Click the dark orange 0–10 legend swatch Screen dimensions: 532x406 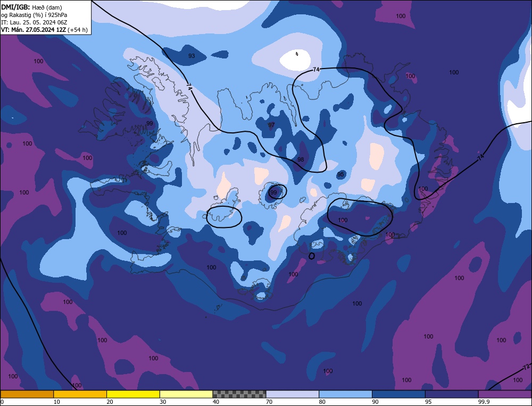[x=27, y=394]
